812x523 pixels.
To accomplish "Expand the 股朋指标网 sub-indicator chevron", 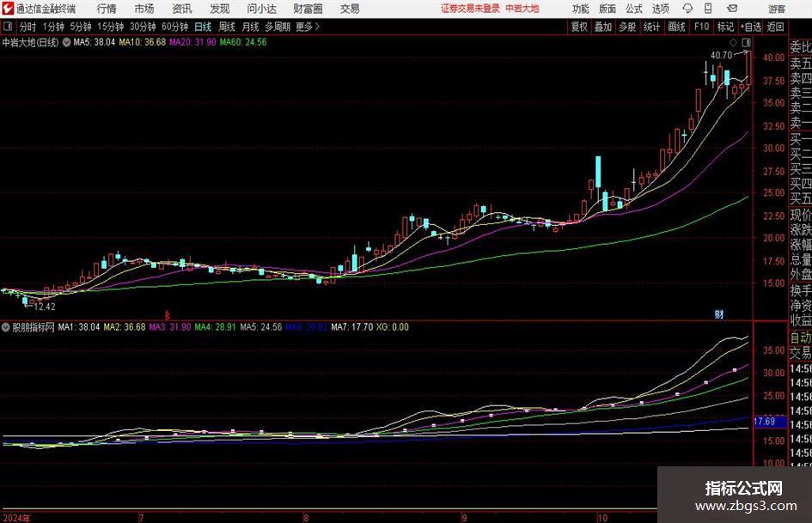I will coord(6,327).
